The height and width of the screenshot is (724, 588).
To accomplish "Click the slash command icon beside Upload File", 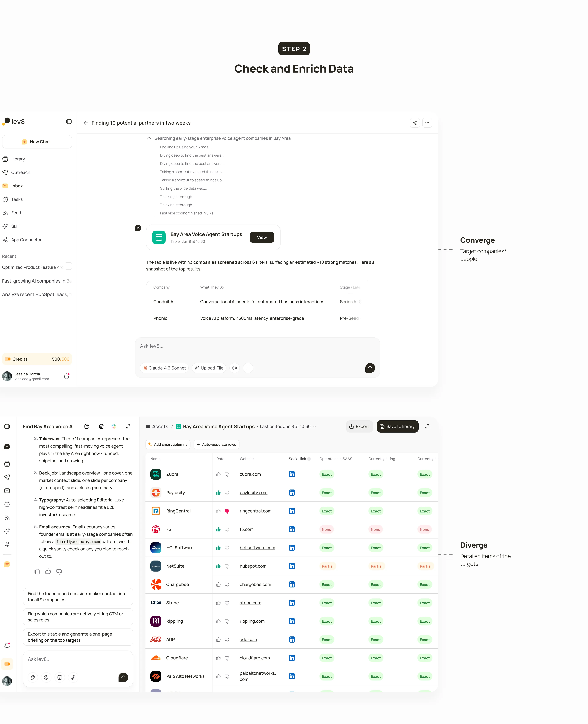I will point(248,368).
